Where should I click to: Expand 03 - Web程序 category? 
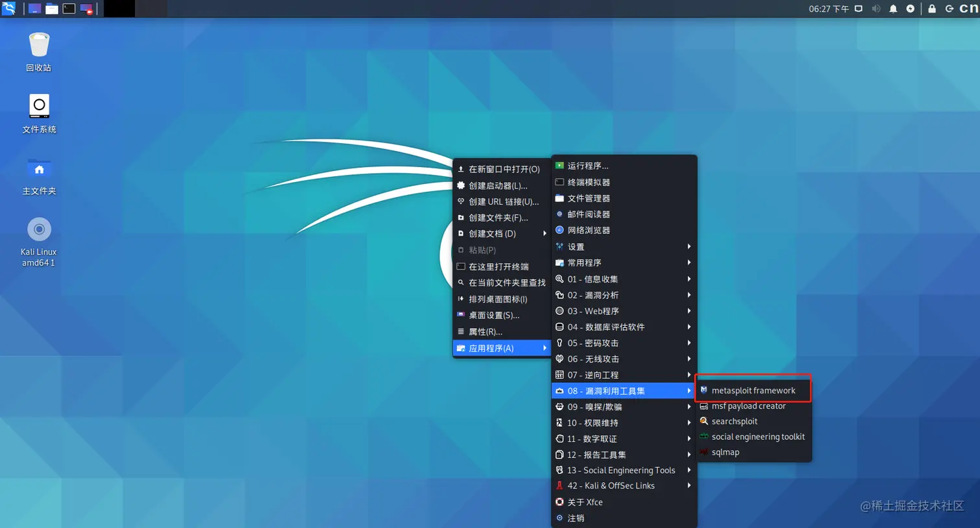point(624,311)
